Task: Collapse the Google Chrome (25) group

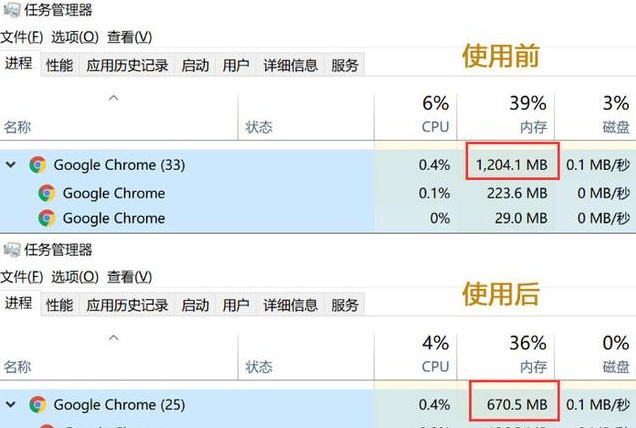Action: tap(11, 404)
